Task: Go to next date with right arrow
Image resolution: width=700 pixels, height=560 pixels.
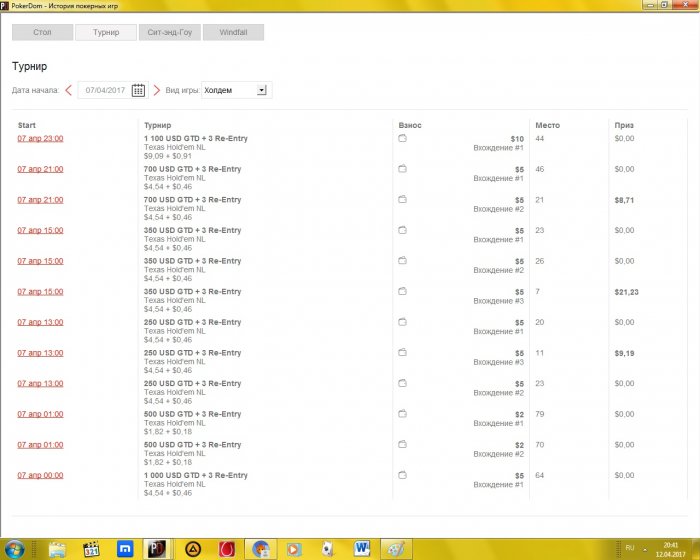Action: coord(156,90)
